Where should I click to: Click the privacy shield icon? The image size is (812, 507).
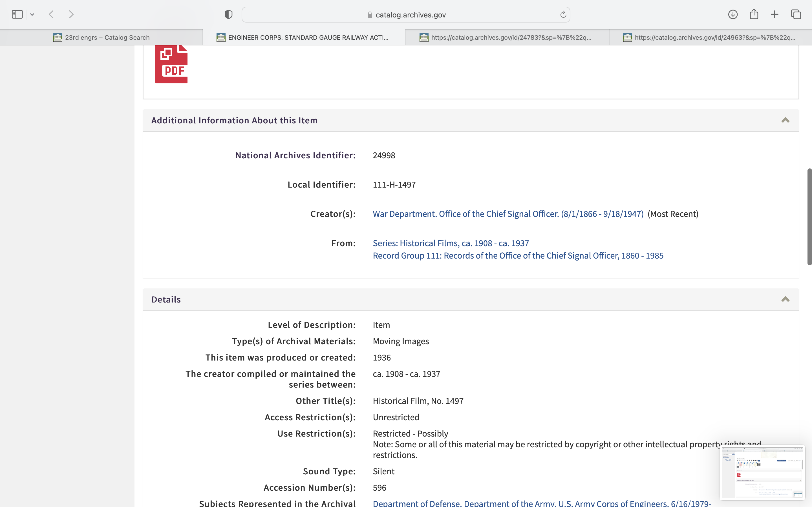(x=228, y=14)
